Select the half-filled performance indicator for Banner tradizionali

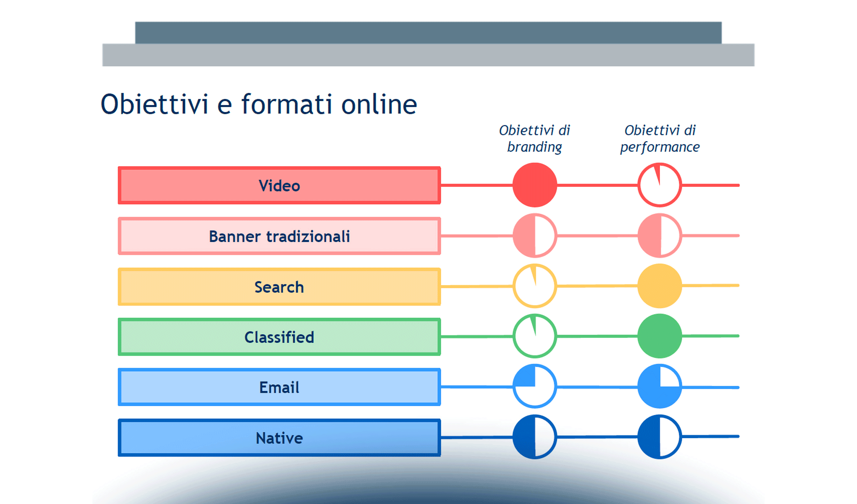pyautogui.click(x=659, y=236)
